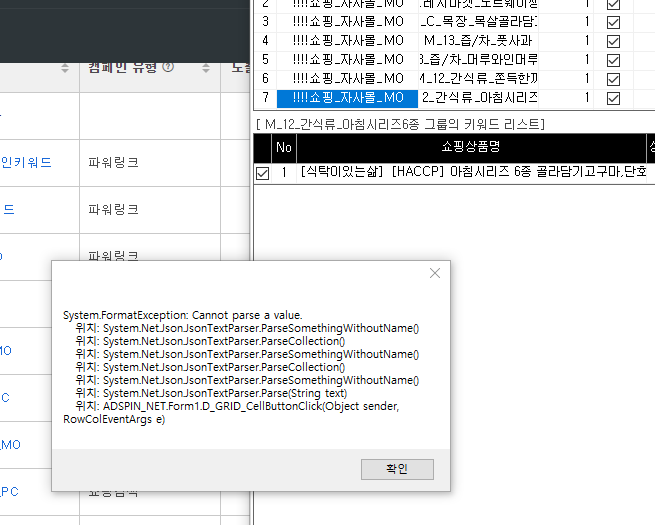The image size is (655, 525).
Task: Select the 머루와인머루 group cell in row 5
Action: point(478,59)
